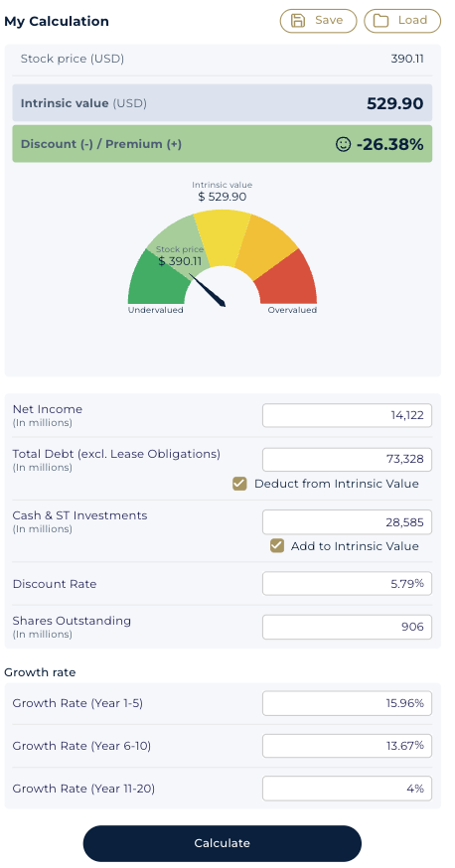Focus the Net Income input field
Image resolution: width=455 pixels, height=868 pixels.
347,416
